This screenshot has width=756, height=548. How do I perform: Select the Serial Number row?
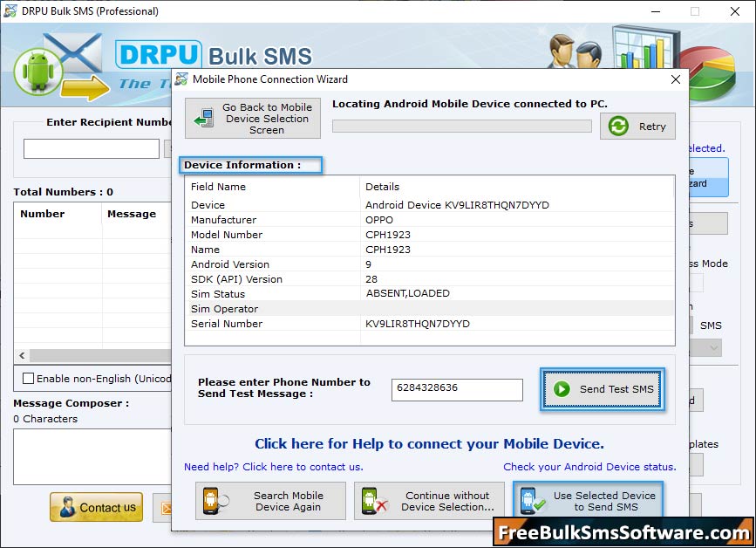(429, 324)
